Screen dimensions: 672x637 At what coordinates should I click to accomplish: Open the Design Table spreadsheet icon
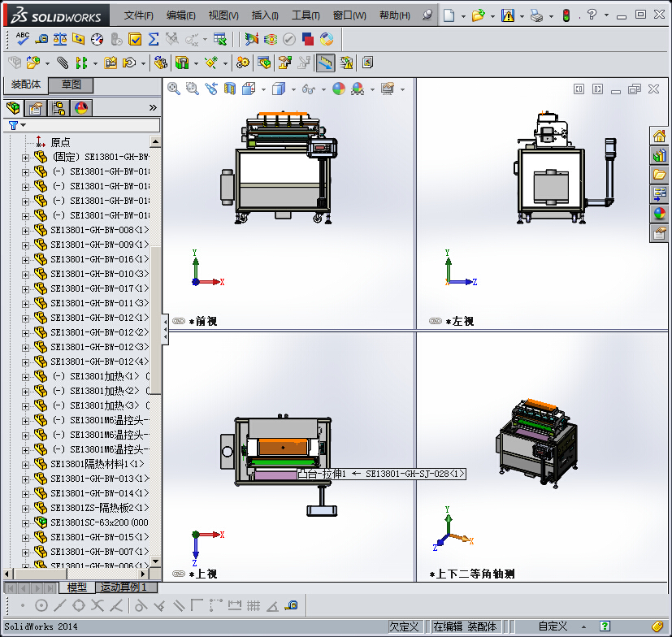220,40
